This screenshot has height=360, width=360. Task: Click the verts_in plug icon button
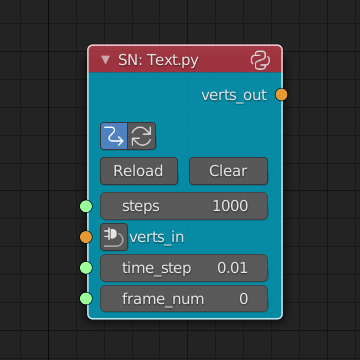(114, 237)
